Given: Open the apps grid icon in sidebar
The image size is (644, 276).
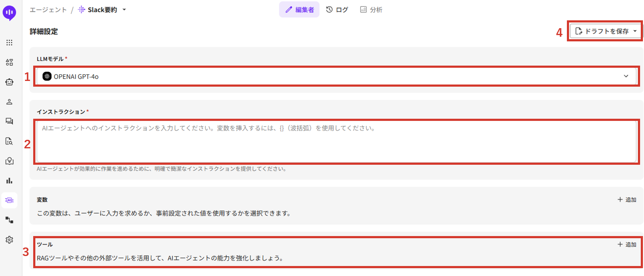Looking at the screenshot, I should click(x=9, y=43).
